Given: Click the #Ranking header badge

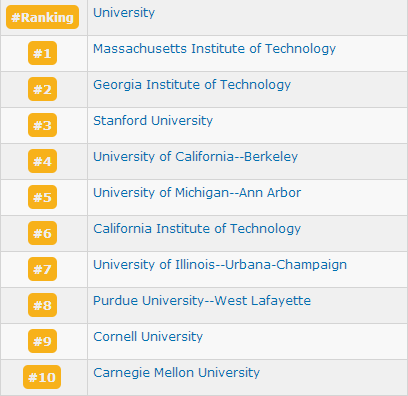Looking at the screenshot, I should (42, 17).
